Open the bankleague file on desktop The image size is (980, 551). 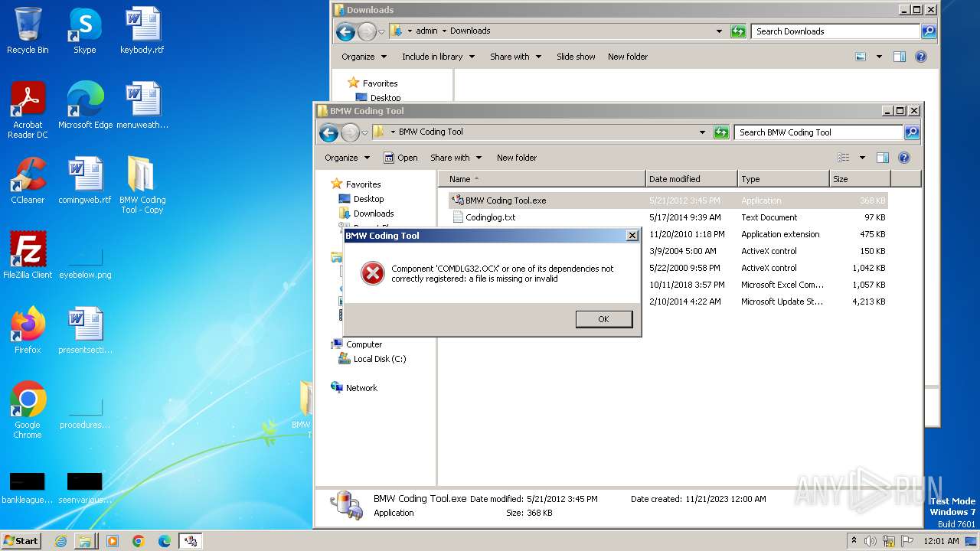(x=28, y=488)
